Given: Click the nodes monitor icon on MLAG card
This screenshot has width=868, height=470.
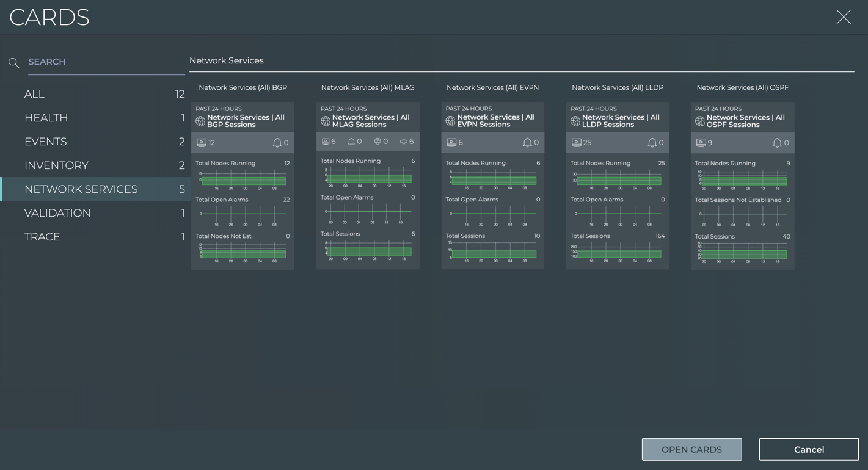Looking at the screenshot, I should (x=326, y=142).
